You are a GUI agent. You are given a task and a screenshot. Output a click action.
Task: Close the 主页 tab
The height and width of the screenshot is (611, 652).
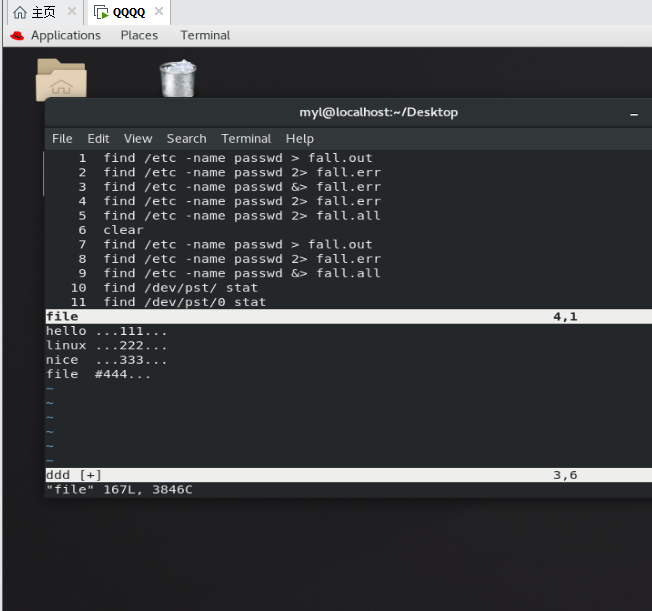(72, 11)
